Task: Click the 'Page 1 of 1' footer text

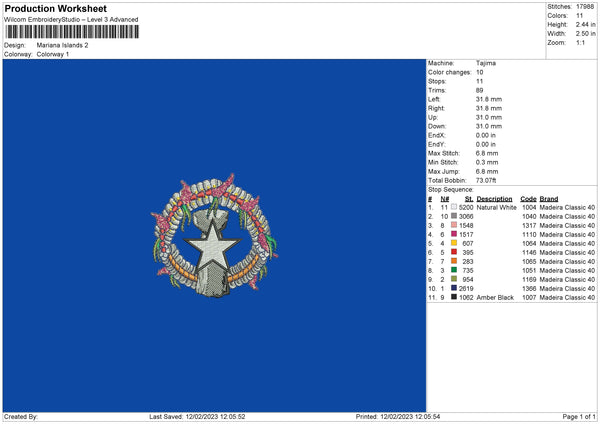Action: coord(579,417)
